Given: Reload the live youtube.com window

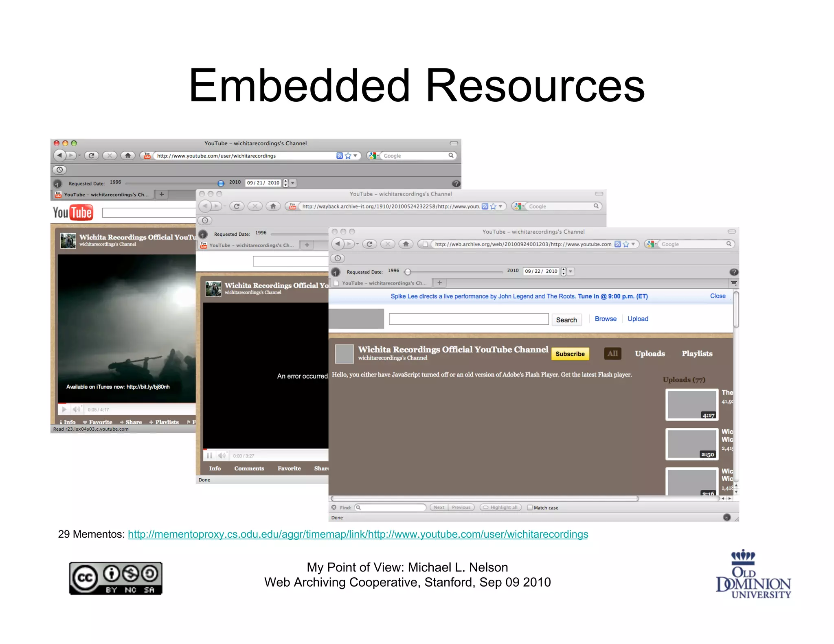Looking at the screenshot, I should pyautogui.click(x=92, y=156).
